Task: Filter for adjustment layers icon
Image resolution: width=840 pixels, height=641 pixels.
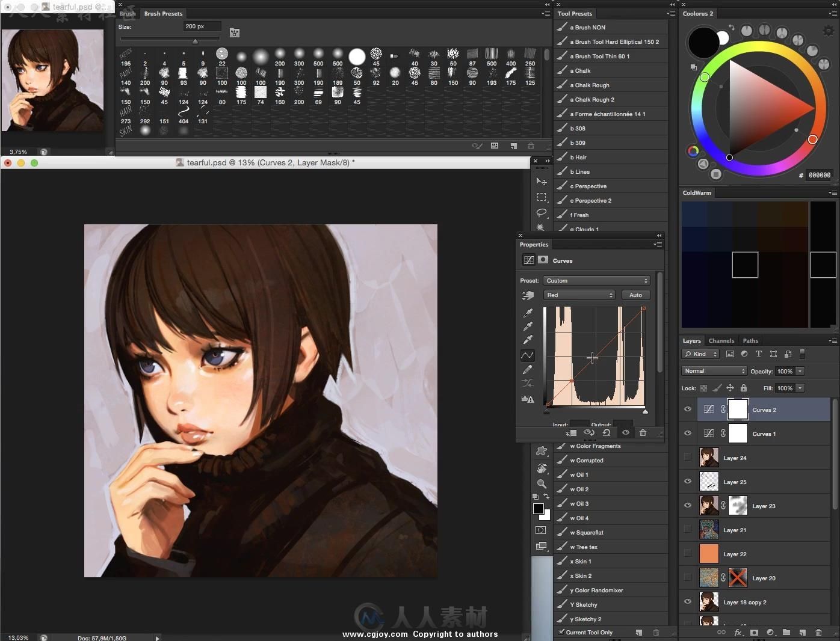Action: [x=744, y=354]
